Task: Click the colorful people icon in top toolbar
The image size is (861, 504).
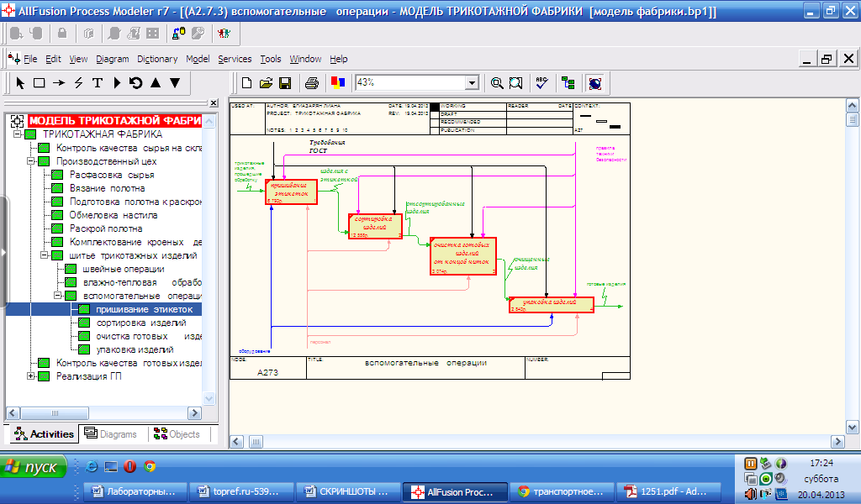Action: pyautogui.click(x=224, y=34)
